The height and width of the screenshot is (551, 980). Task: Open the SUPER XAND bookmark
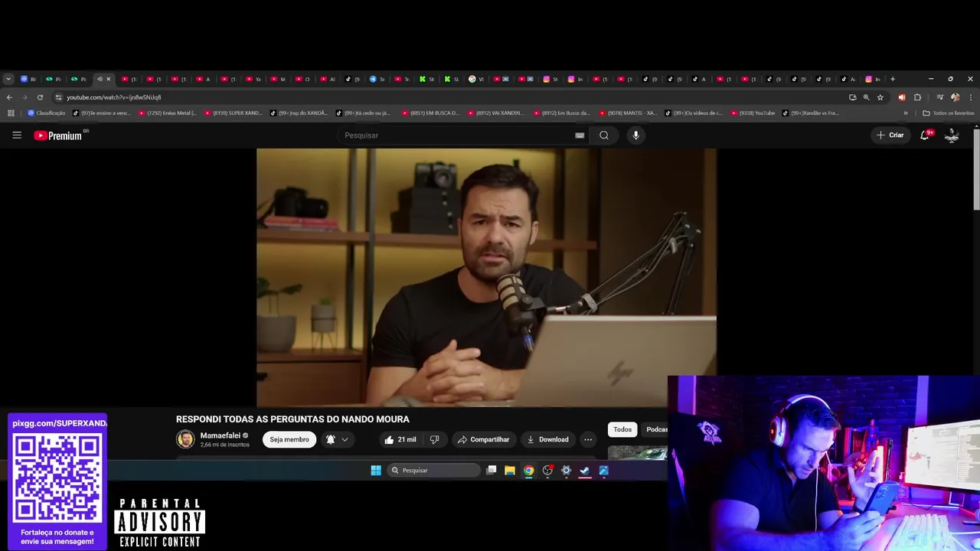234,113
